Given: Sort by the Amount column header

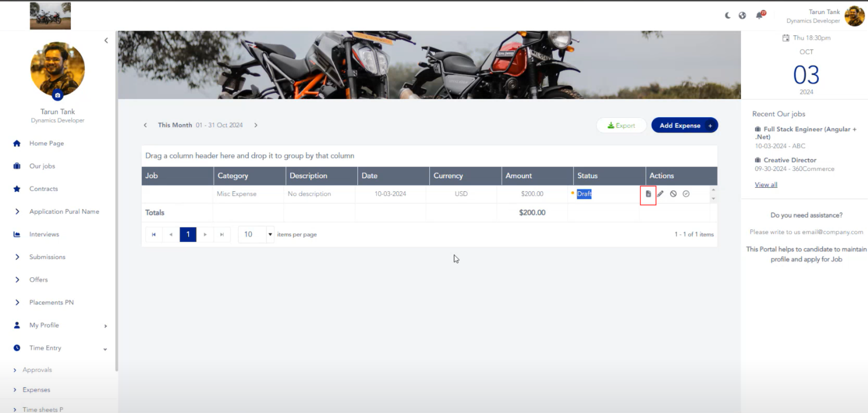Looking at the screenshot, I should pyautogui.click(x=537, y=176).
